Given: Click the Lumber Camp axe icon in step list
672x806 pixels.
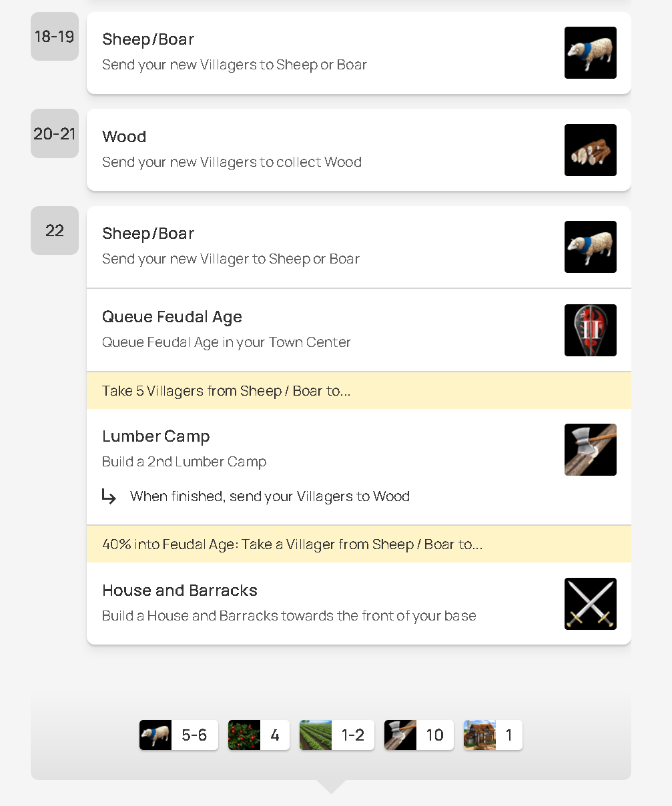Looking at the screenshot, I should pos(590,450).
